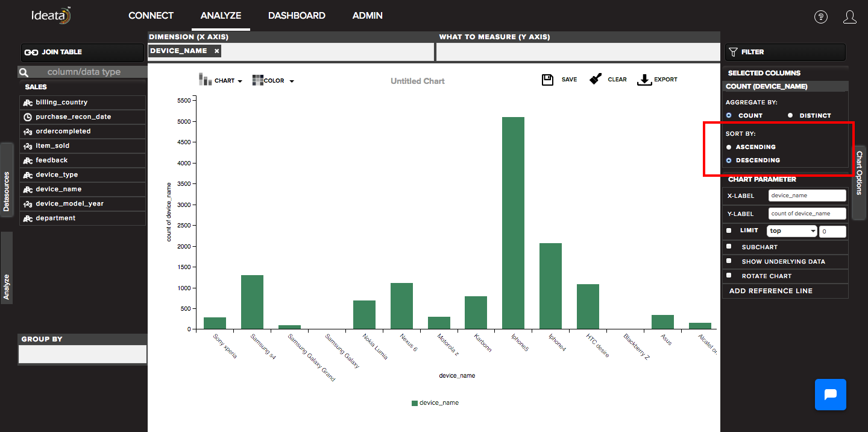Click the Group By drop box
Image resolution: width=868 pixels, height=432 pixels.
click(83, 354)
